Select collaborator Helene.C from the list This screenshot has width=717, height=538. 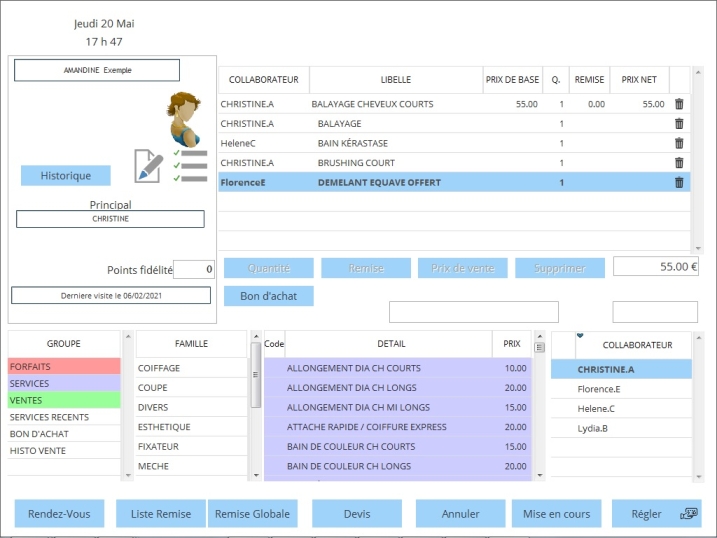coord(620,408)
